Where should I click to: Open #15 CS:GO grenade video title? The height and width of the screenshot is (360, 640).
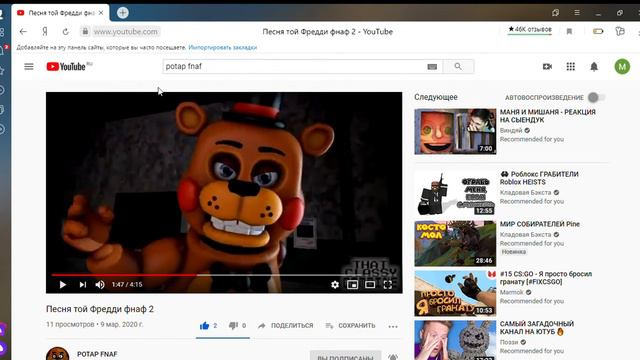(x=546, y=278)
